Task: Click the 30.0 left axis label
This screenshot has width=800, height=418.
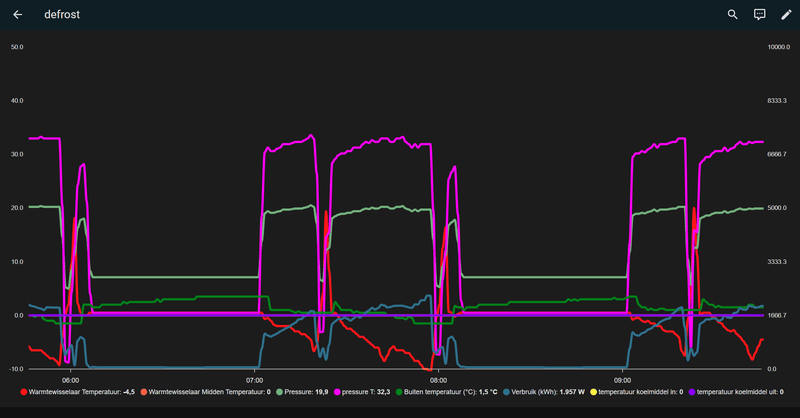Action: coord(17,154)
